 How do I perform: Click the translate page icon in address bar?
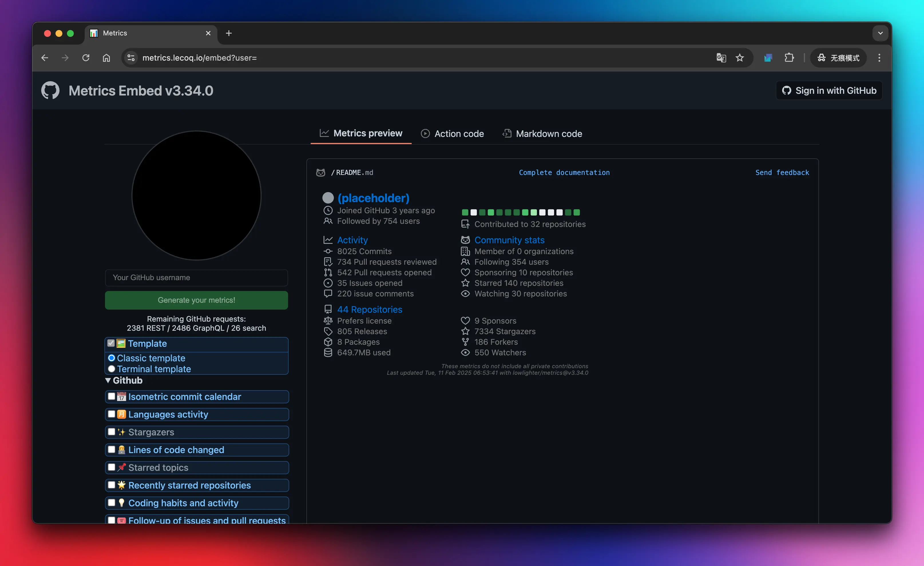[x=721, y=58]
